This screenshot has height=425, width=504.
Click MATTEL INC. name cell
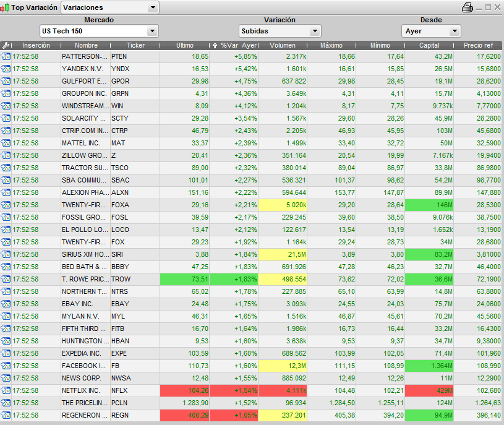pyautogui.click(x=85, y=143)
